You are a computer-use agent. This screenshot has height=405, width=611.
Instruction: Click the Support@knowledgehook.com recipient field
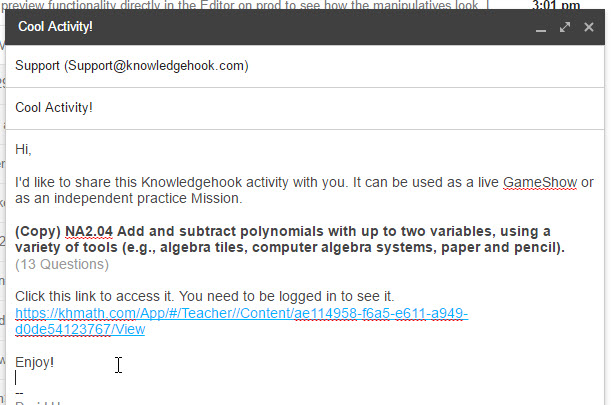coord(305,66)
